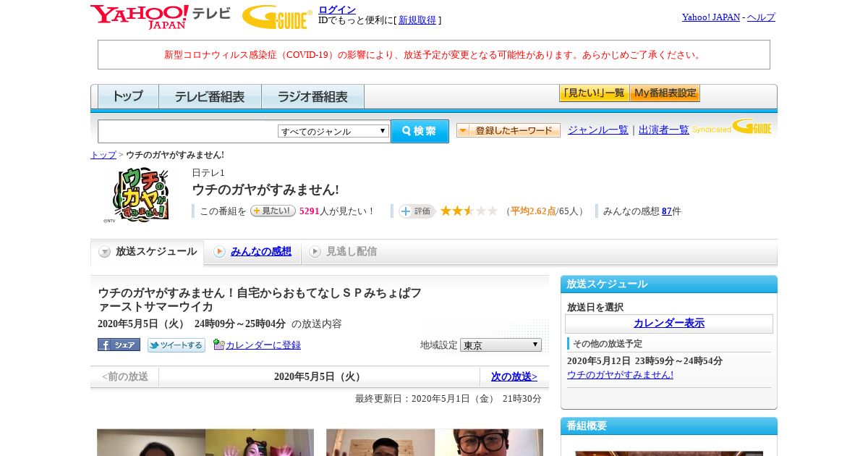Open the ヘルプ help link
Viewport: 868px width, 456px height.
[761, 17]
